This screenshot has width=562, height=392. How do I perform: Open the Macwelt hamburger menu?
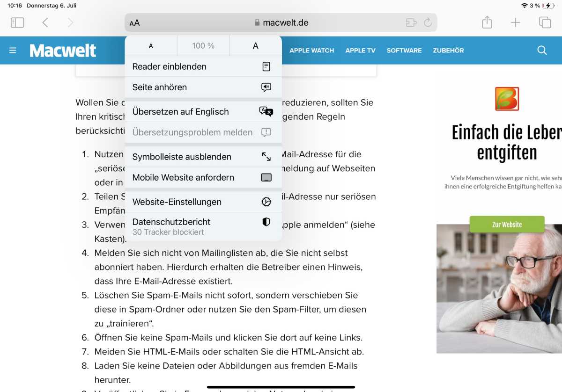click(x=13, y=51)
